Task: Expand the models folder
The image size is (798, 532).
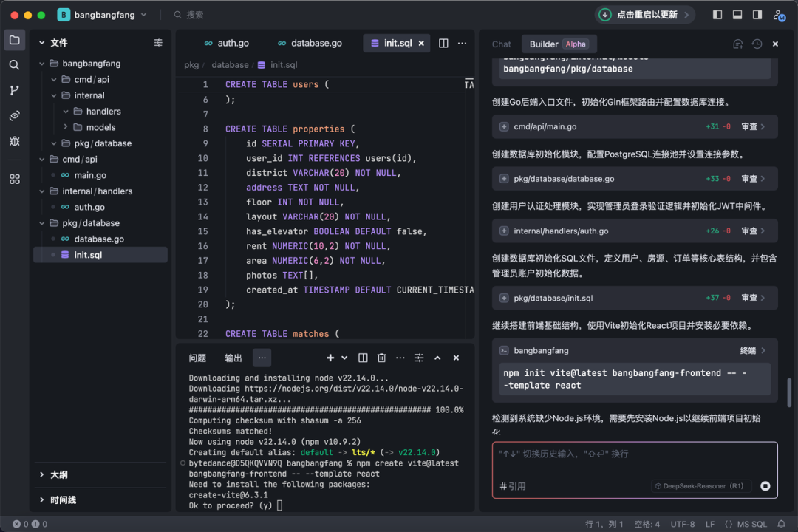Action: [x=100, y=127]
